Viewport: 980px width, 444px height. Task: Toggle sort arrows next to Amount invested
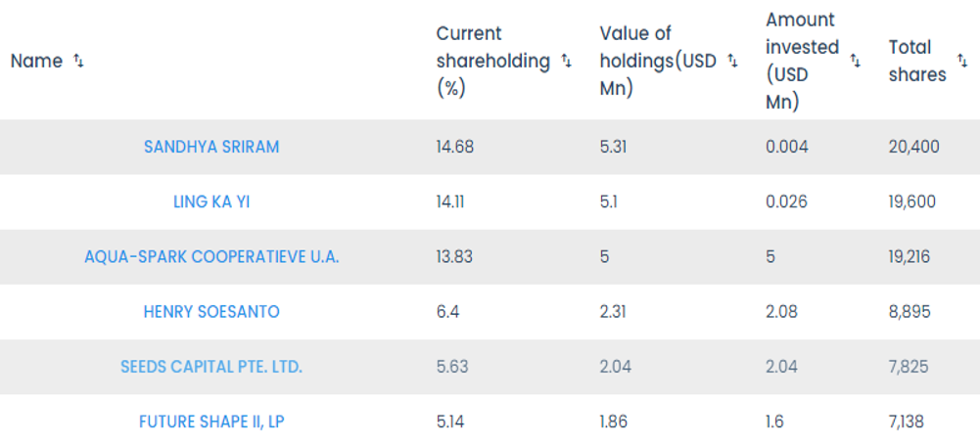pyautogui.click(x=855, y=61)
